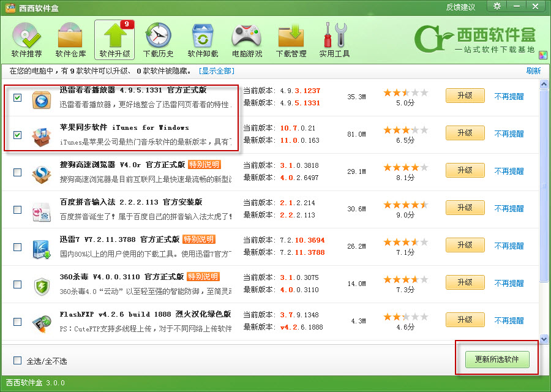Image resolution: width=551 pixels, height=392 pixels.
Task: Click 反馈建议 in the title bar
Action: tap(460, 7)
